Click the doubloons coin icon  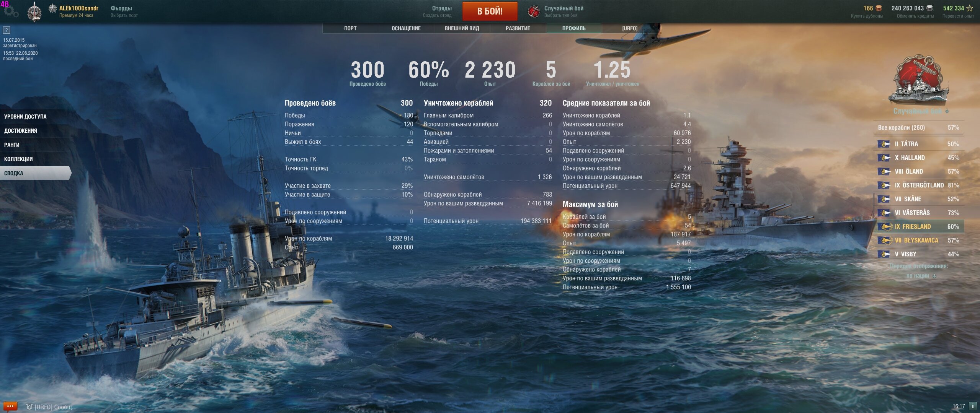pyautogui.click(x=879, y=8)
